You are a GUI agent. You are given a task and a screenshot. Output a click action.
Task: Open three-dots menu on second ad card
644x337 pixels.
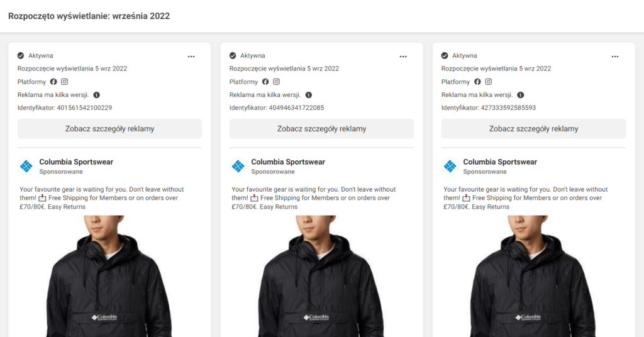[x=403, y=57]
